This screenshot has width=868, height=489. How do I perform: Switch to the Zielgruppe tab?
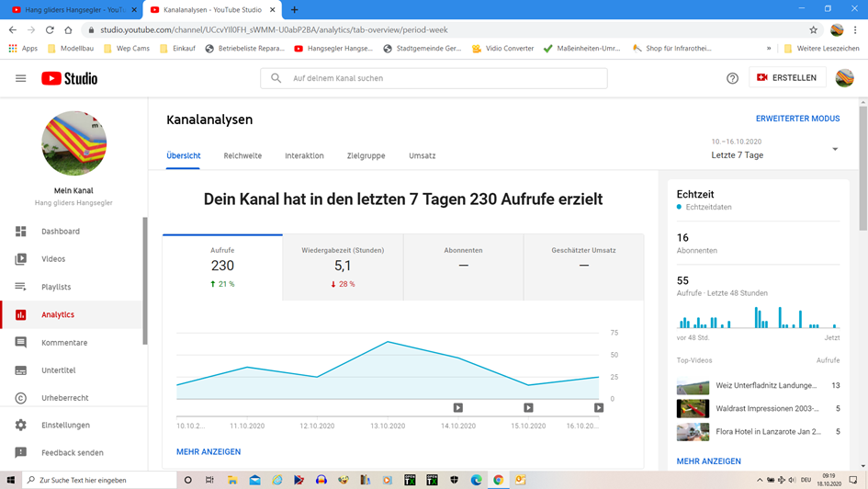click(366, 156)
